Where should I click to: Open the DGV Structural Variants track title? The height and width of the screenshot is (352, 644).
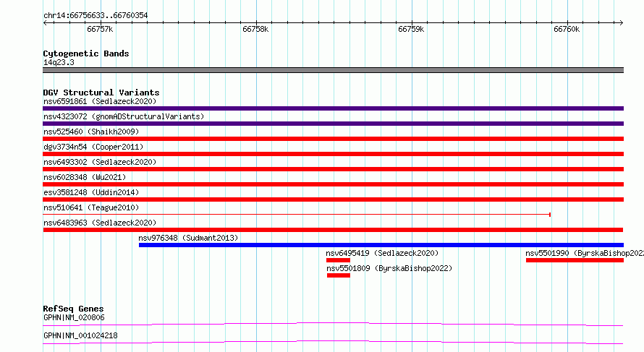pos(101,93)
